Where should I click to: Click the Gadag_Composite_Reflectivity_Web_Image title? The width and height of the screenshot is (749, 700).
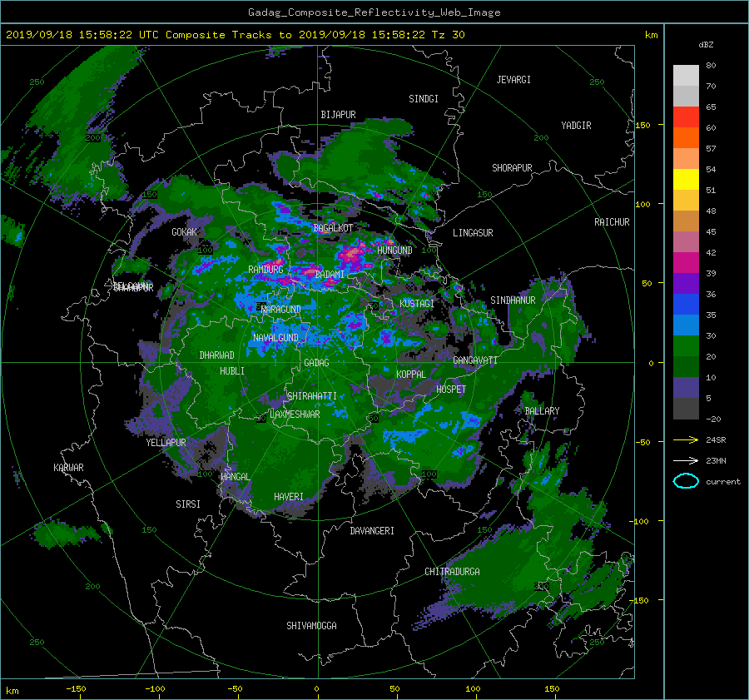tap(374, 12)
